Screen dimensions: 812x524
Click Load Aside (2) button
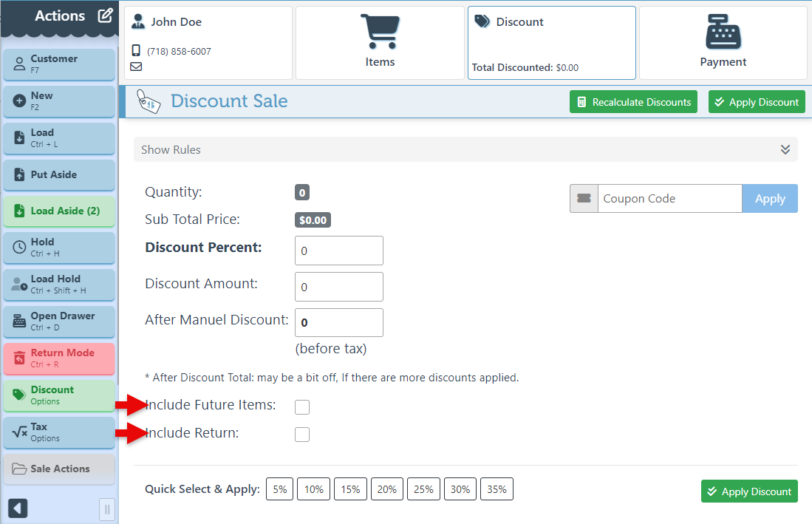tap(59, 211)
